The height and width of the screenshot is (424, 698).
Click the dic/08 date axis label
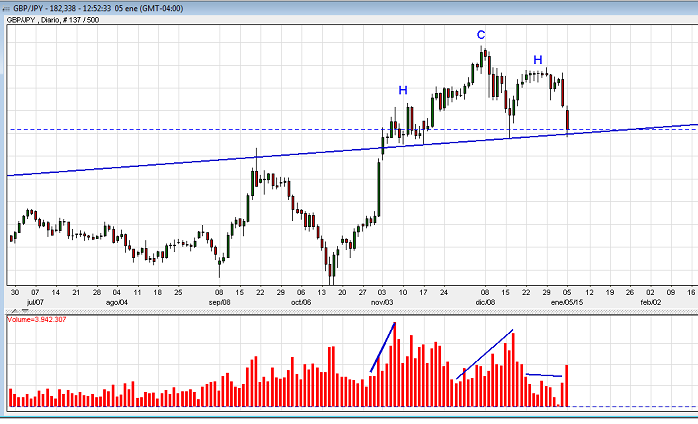pos(485,300)
